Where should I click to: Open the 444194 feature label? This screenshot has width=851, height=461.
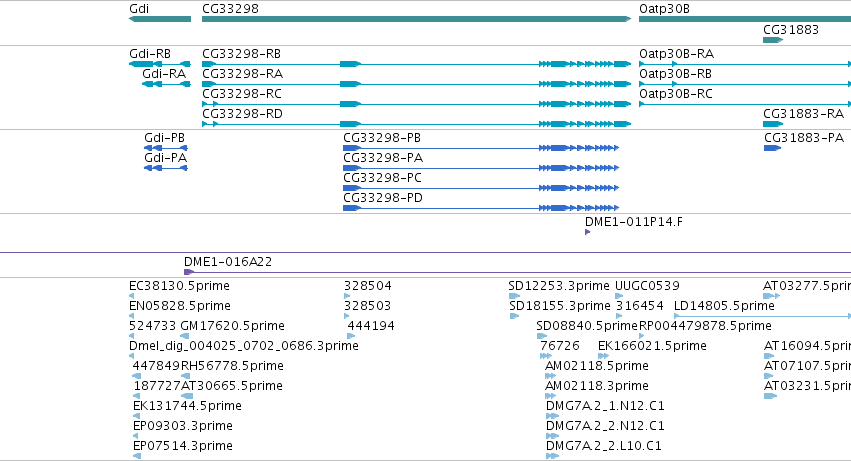371,326
